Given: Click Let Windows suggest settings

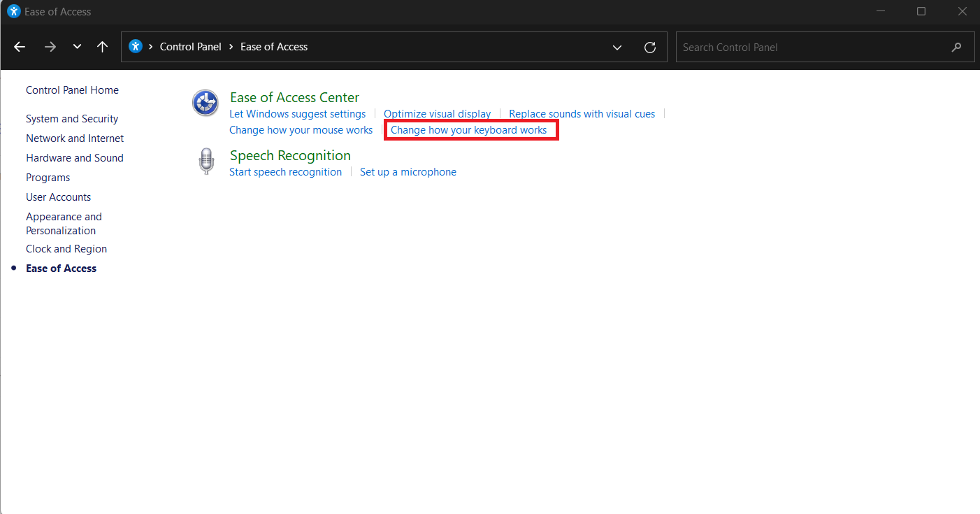Looking at the screenshot, I should pos(297,114).
